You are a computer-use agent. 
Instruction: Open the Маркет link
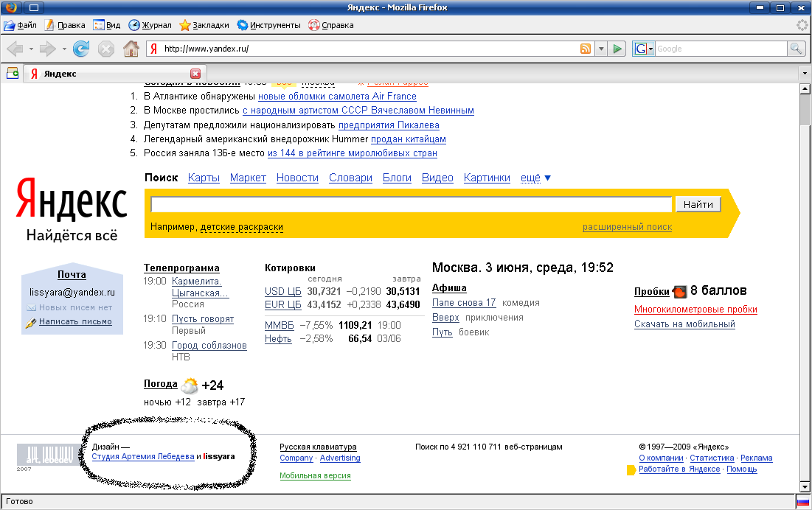(x=248, y=178)
